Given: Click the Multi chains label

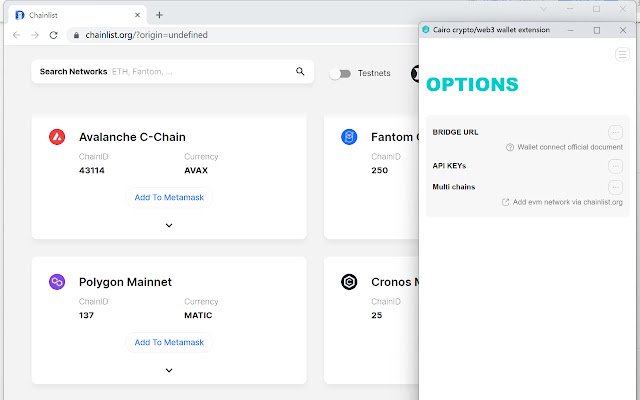Looking at the screenshot, I should [x=453, y=187].
